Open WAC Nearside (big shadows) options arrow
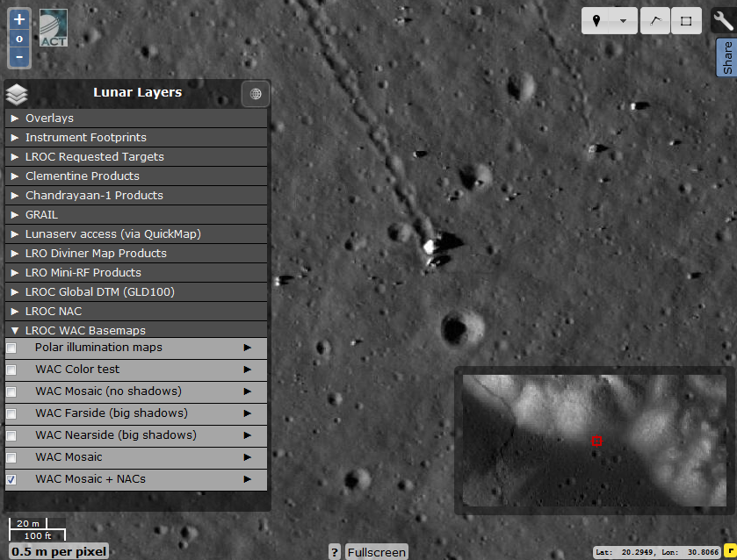737x560 pixels. tap(247, 435)
